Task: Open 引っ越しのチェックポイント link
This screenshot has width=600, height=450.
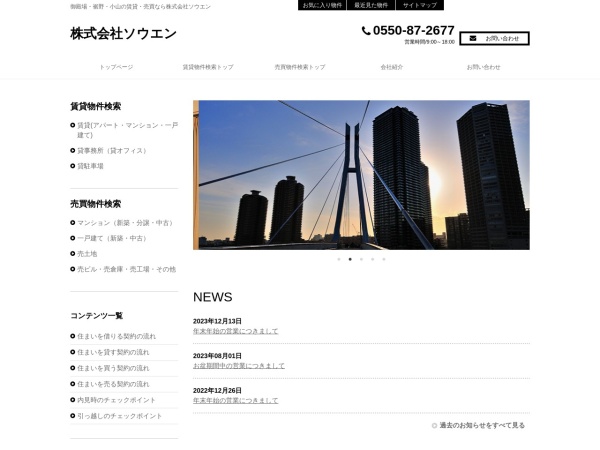Action: pyautogui.click(x=120, y=416)
